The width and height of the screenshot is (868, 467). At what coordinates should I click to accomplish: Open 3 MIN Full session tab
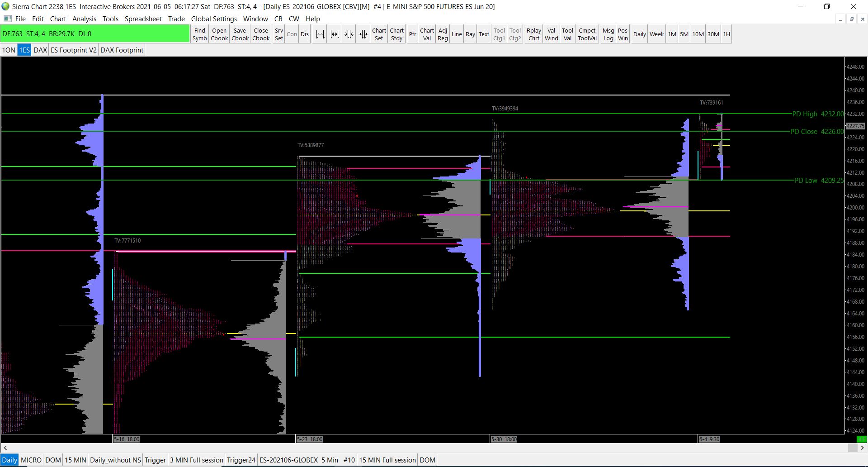tap(197, 460)
